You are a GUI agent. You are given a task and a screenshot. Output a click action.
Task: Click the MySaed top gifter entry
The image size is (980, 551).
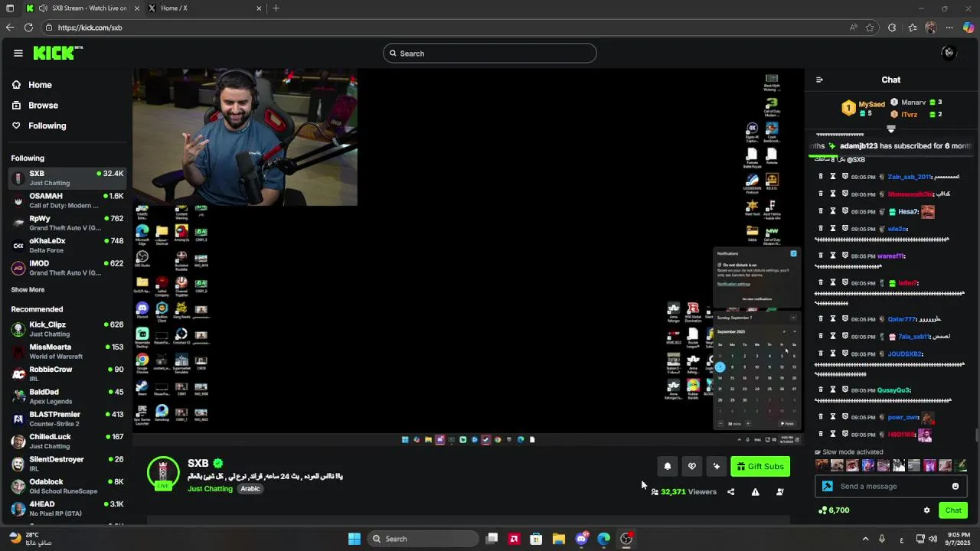(x=864, y=108)
